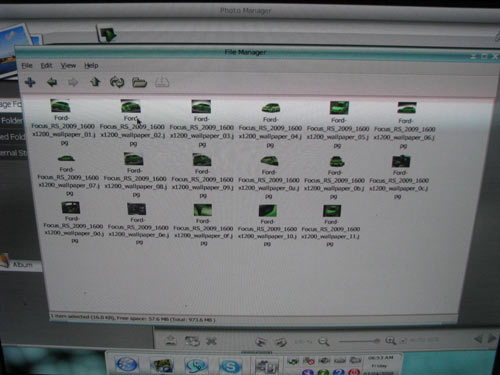Select thumbnail wallpaper_0a.jpg
The height and width of the screenshot is (375, 500).
coord(269,161)
